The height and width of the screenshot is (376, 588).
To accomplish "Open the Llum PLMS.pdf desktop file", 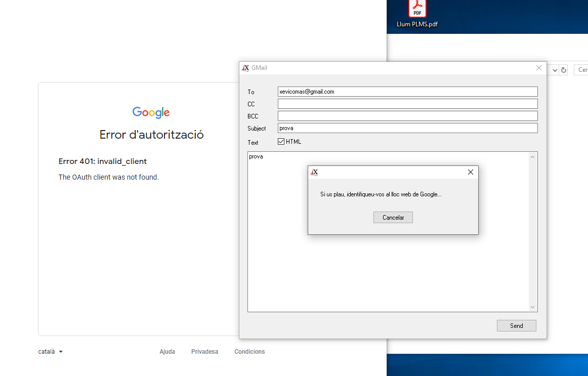I will click(x=417, y=14).
